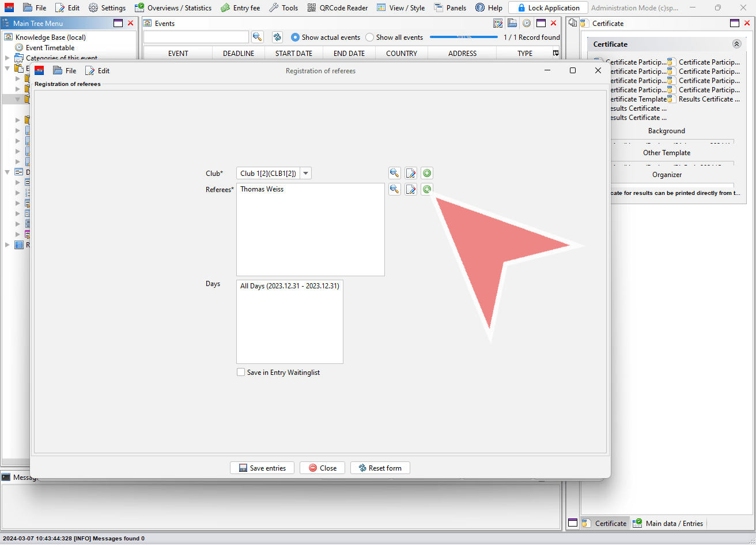This screenshot has height=545, width=756.
Task: Click the Reset form button
Action: tap(380, 468)
